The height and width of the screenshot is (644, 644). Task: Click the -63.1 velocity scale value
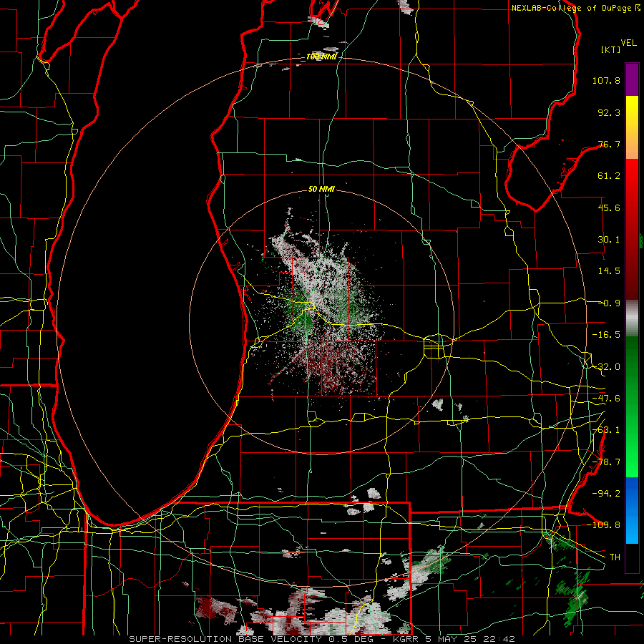pyautogui.click(x=606, y=430)
